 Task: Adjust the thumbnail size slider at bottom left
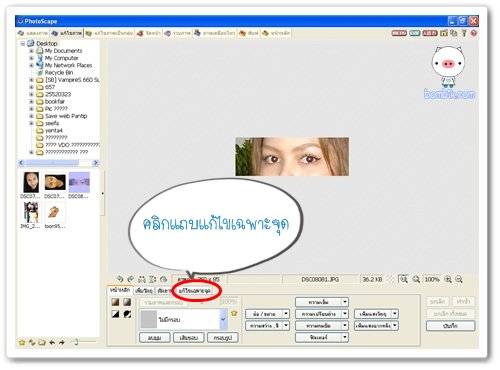[75, 342]
